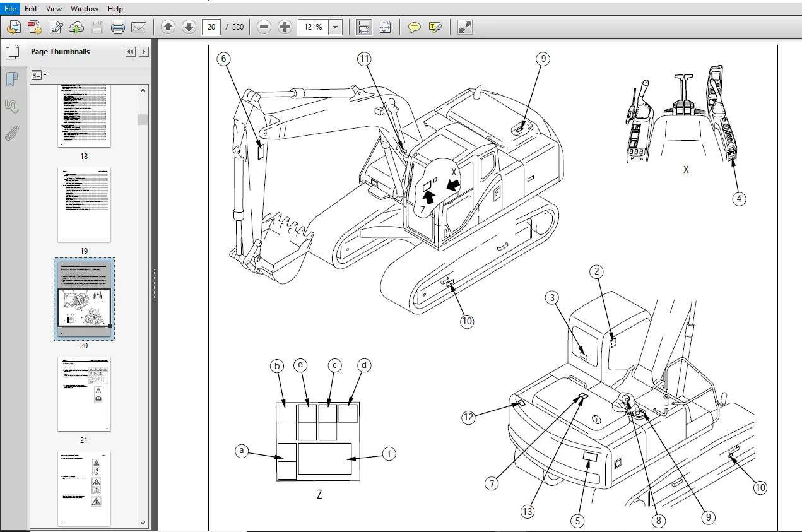Click the Send by email envelope icon
The width and height of the screenshot is (802, 532).
coord(139,27)
